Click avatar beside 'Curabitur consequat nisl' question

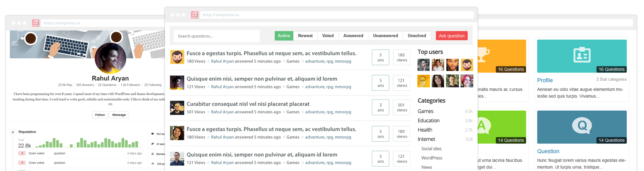(x=177, y=108)
